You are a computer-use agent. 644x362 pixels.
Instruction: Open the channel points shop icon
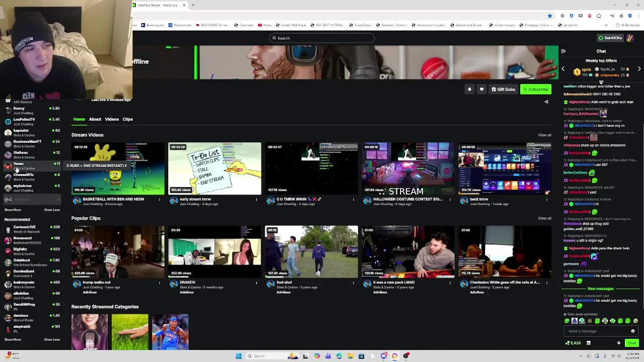(x=588, y=343)
